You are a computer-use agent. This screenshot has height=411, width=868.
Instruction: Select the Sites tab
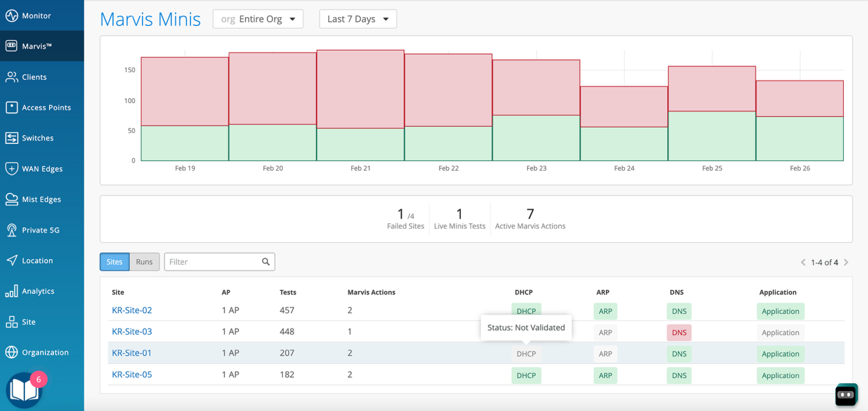[115, 262]
